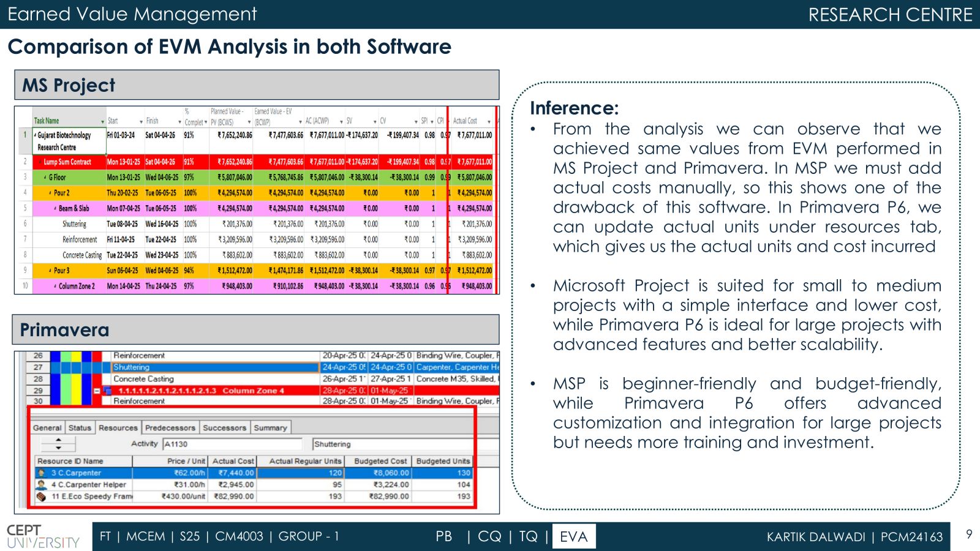
Task: Click the Actual Cost cell ₹2,945.00
Action: 233,484
